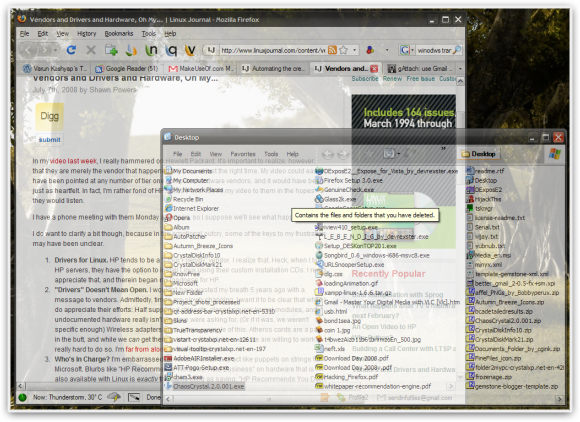
Task: Open Firefox History menu
Action: tap(87, 34)
